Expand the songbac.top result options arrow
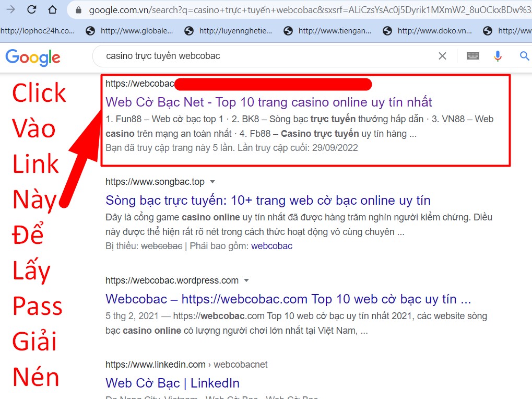The height and width of the screenshot is (399, 532). point(212,182)
